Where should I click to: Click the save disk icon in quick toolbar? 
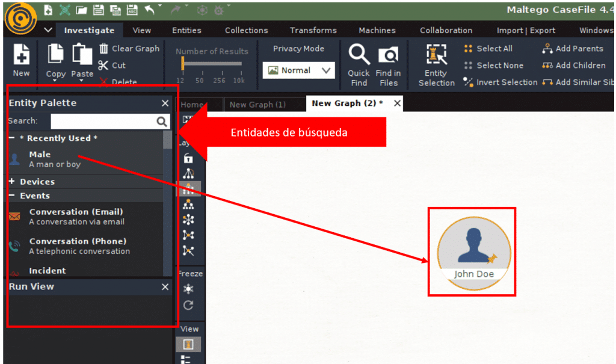pyautogui.click(x=98, y=10)
